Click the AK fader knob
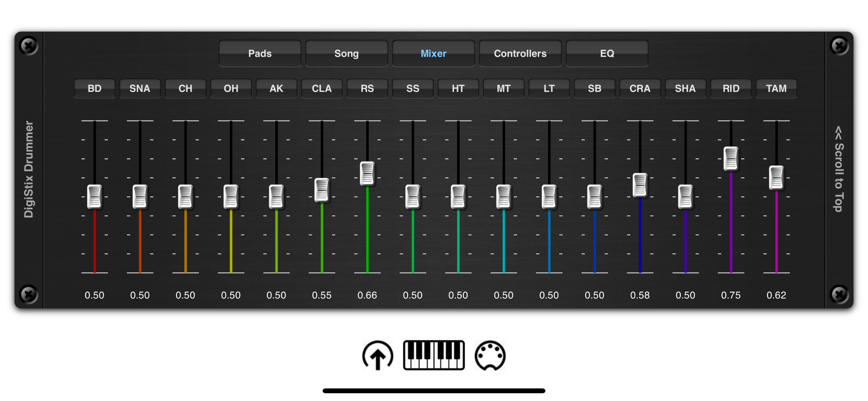Screen dimensions: 868x401 276,196
